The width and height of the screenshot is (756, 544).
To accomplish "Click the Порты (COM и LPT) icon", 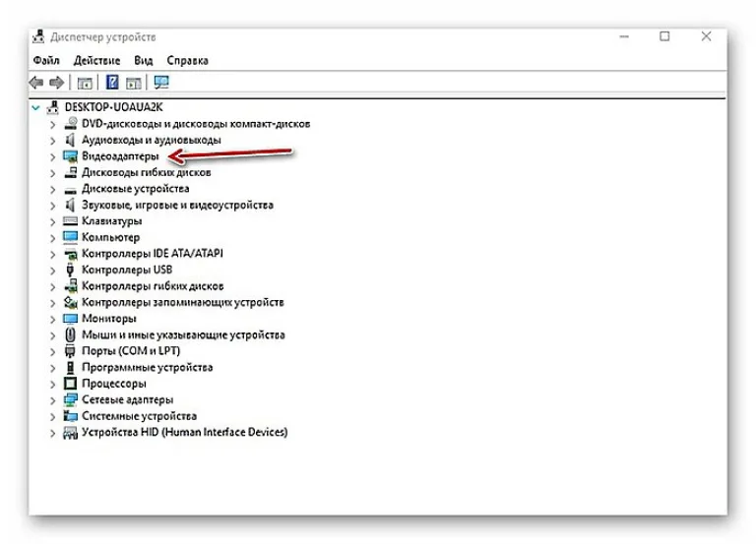I will (x=71, y=351).
